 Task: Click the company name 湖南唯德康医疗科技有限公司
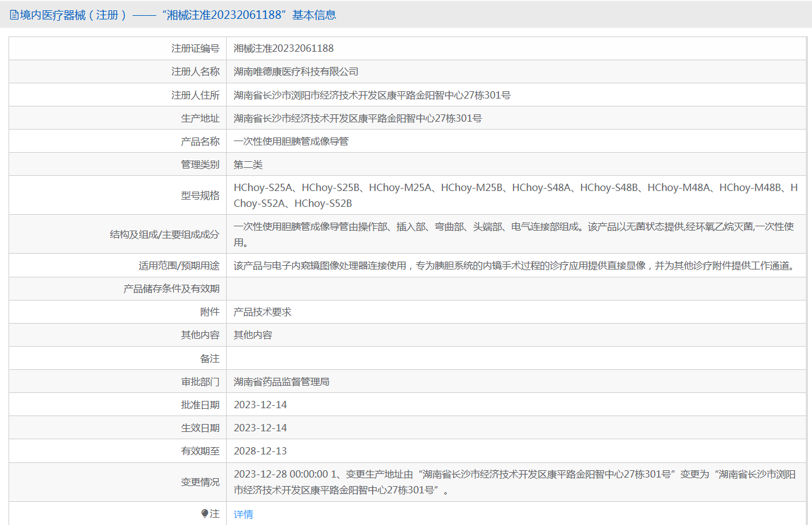coord(297,72)
